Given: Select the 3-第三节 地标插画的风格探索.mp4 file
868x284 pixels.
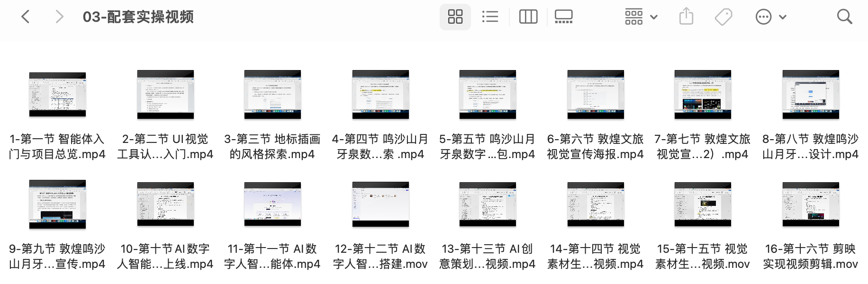Looking at the screenshot, I should (272, 95).
